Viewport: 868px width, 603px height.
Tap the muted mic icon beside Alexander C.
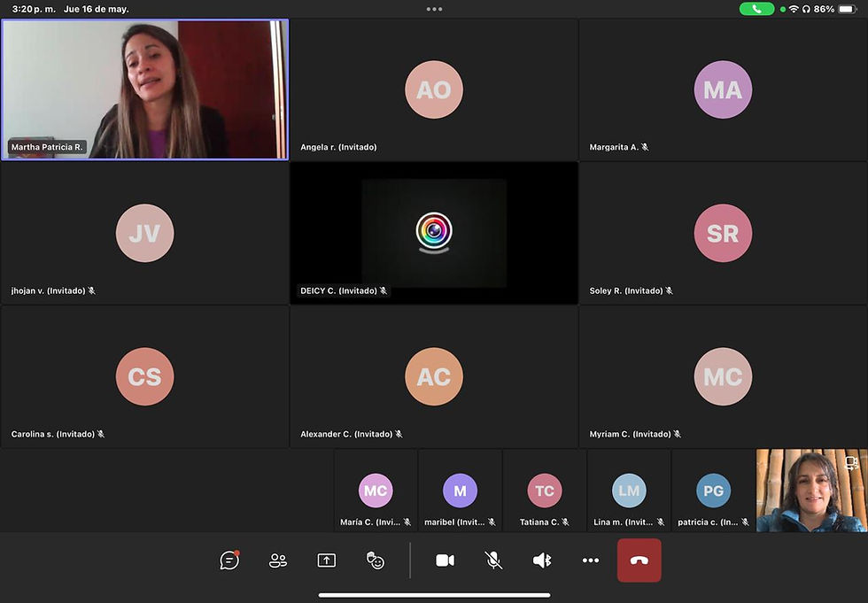click(x=399, y=434)
